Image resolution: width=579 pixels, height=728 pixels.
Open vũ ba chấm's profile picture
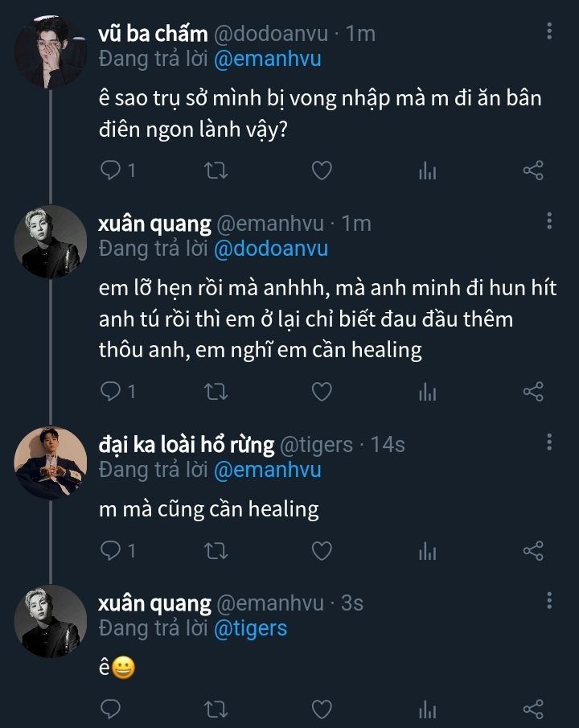coord(50,51)
